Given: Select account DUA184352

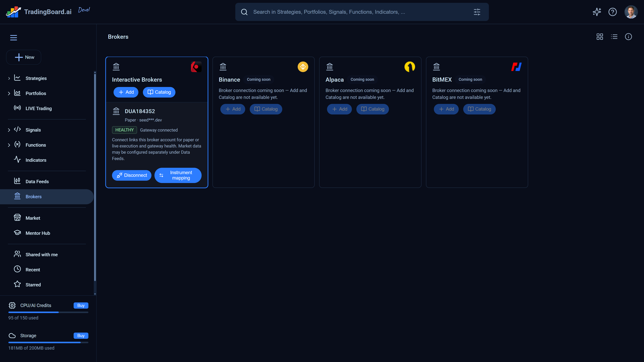Looking at the screenshot, I should (x=140, y=111).
